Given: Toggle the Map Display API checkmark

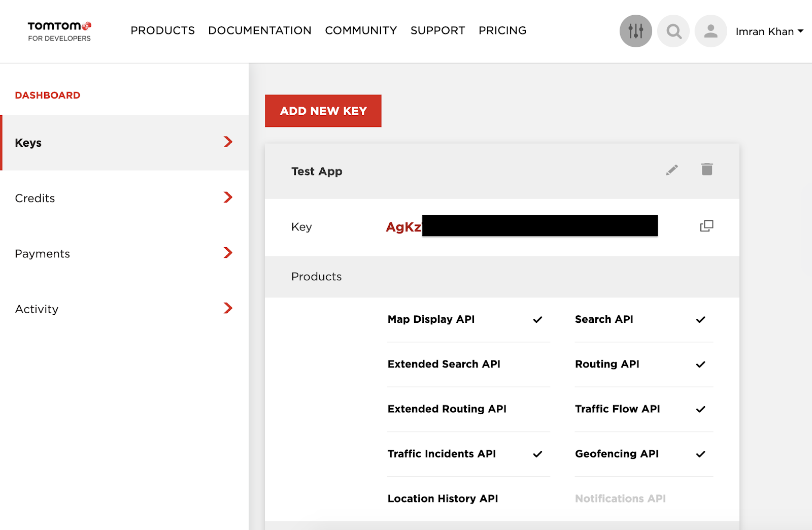Looking at the screenshot, I should point(537,319).
